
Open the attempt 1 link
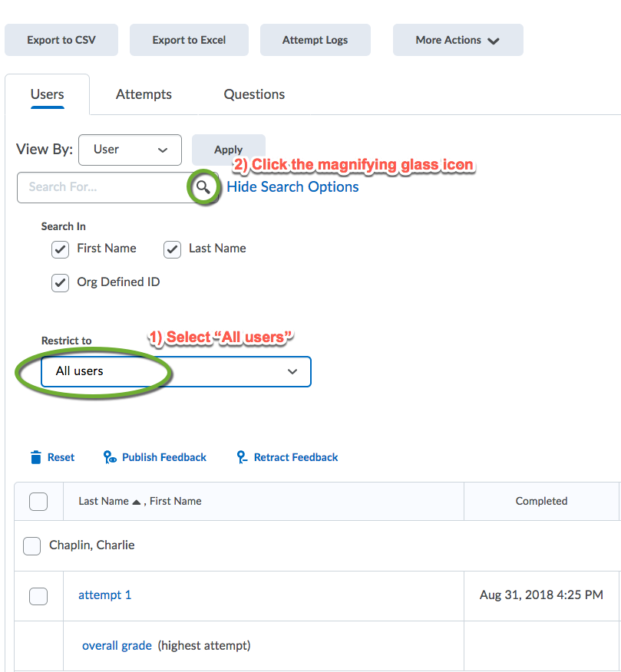(x=104, y=595)
